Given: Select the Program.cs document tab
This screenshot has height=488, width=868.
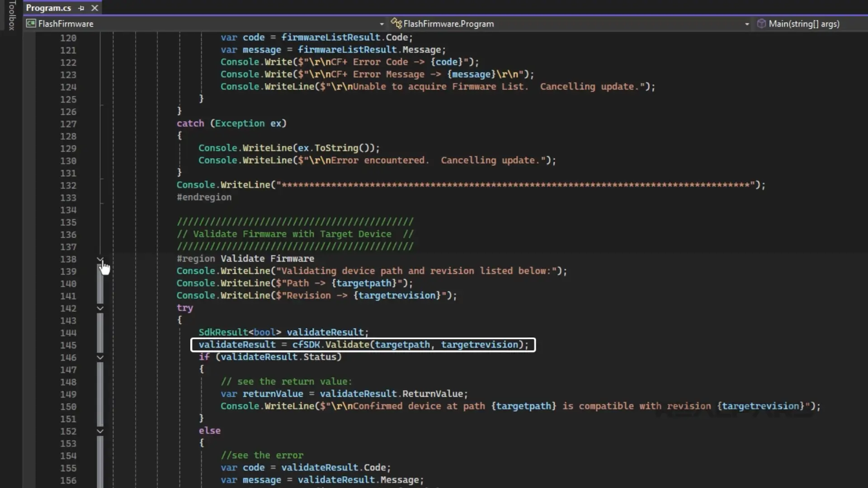Looking at the screenshot, I should point(48,8).
